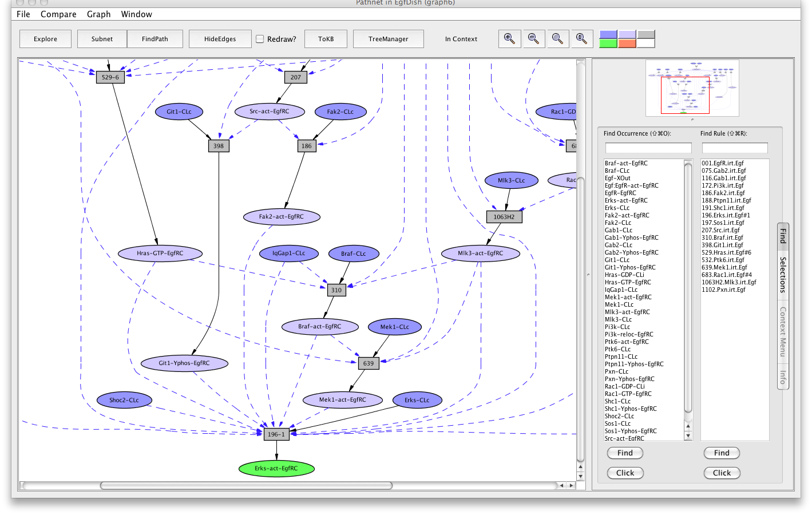Select rule 1102.Pxn.irt.Egf
The width and height of the screenshot is (812, 515).
pos(723,290)
